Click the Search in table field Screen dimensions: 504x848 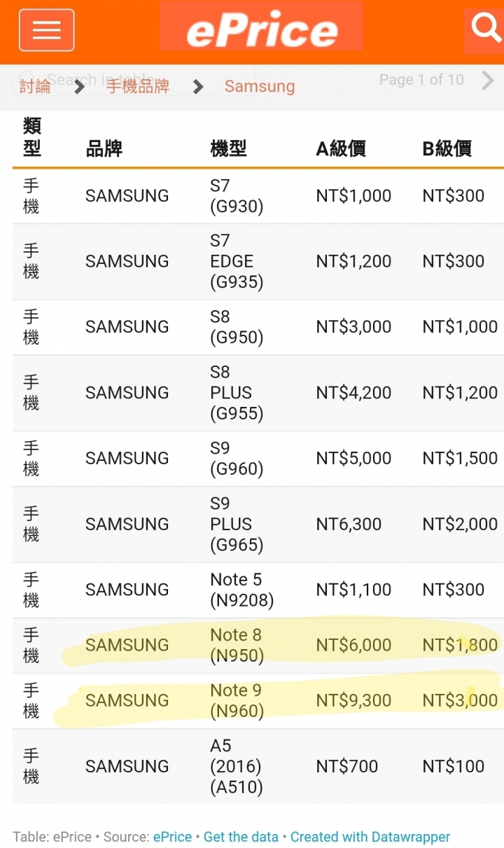pos(134,80)
